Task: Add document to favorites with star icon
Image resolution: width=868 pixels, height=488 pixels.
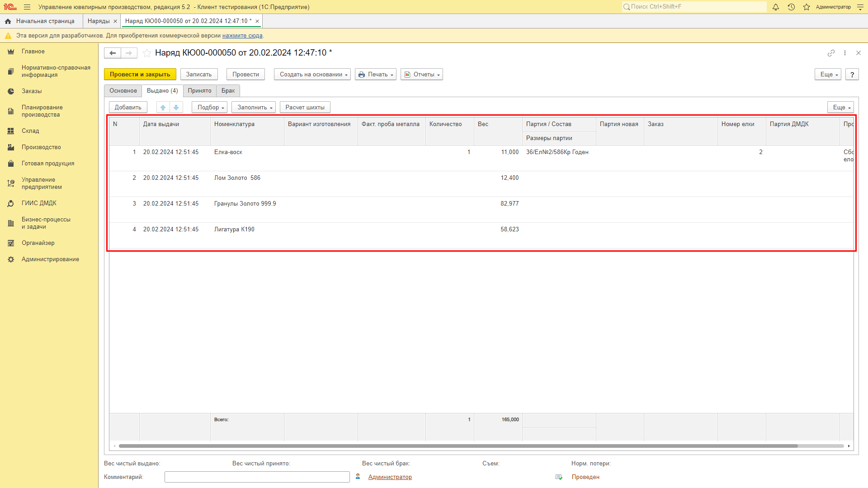Action: 147,53
